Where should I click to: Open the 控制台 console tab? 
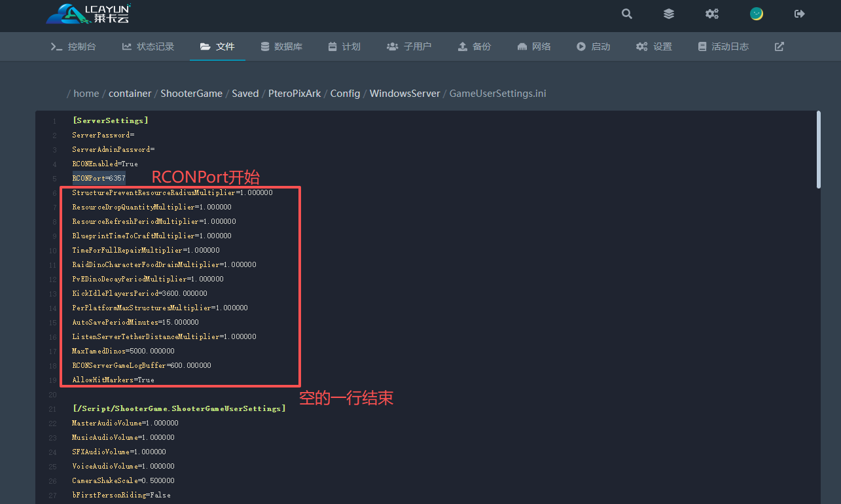(73, 46)
